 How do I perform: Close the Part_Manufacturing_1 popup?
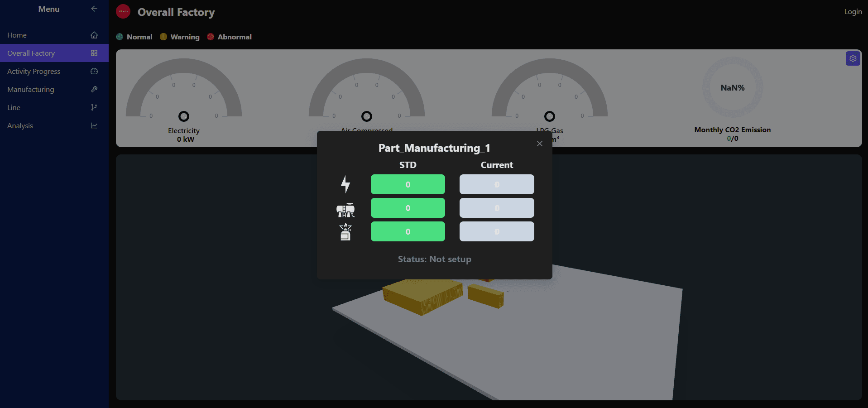pos(540,144)
